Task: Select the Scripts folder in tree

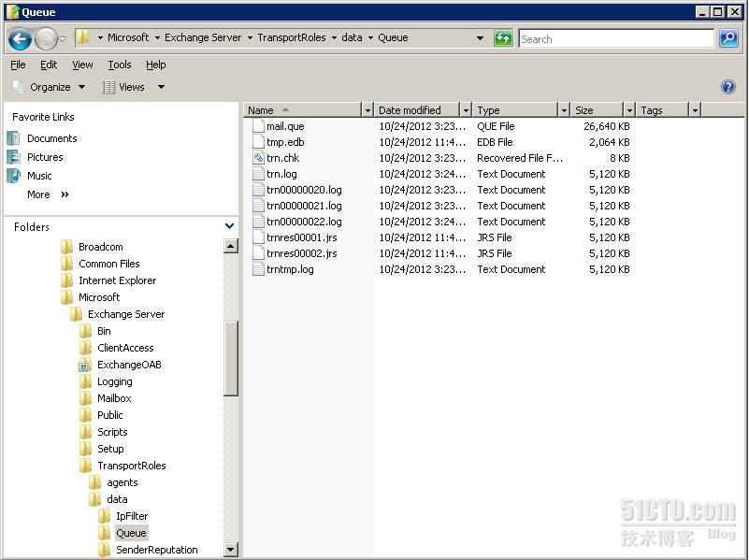Action: tap(112, 432)
